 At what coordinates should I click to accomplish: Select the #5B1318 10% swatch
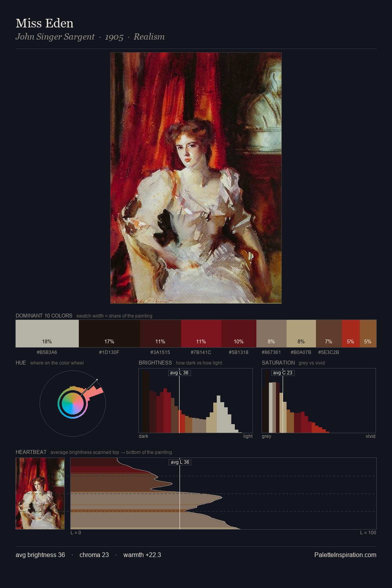[239, 334]
